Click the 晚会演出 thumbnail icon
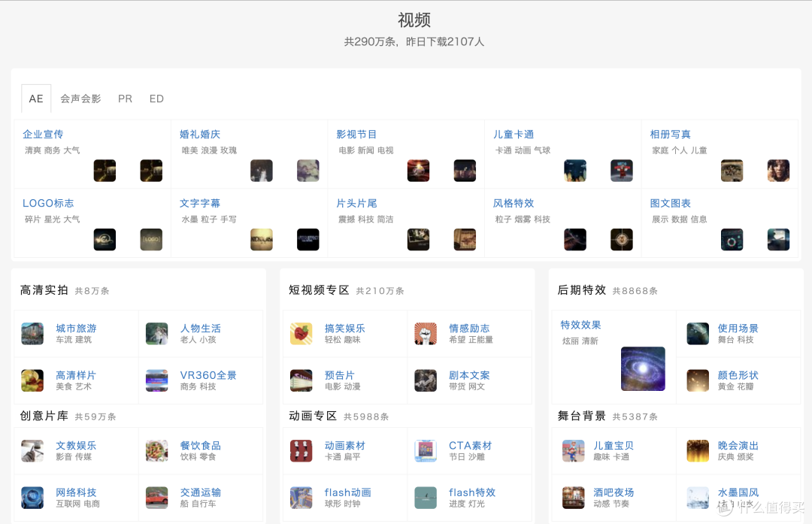Screen dimensions: 812x524 (x=698, y=450)
